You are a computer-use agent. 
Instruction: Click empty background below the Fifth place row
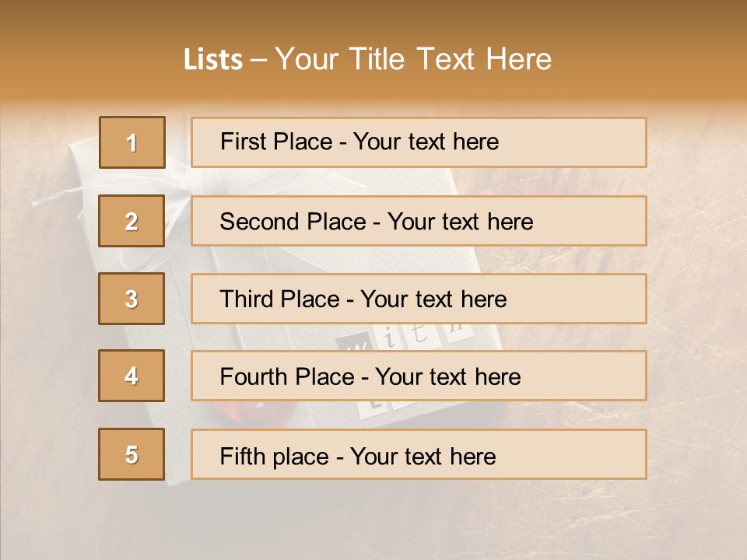click(x=373, y=521)
